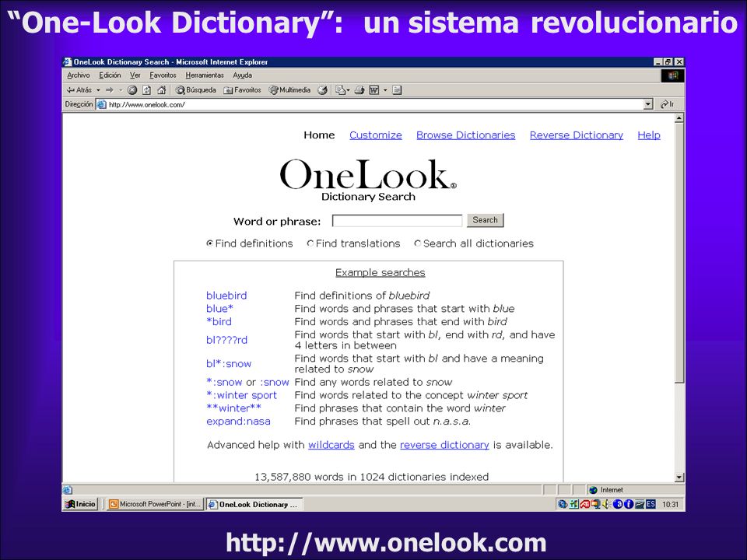Click the *:winter sport example search
The height and width of the screenshot is (560, 747).
(x=241, y=395)
